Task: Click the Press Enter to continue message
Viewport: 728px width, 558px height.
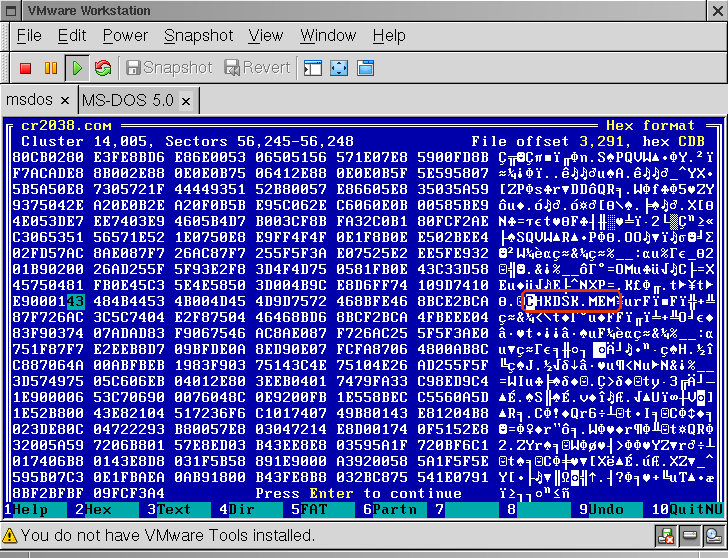Action: point(358,493)
